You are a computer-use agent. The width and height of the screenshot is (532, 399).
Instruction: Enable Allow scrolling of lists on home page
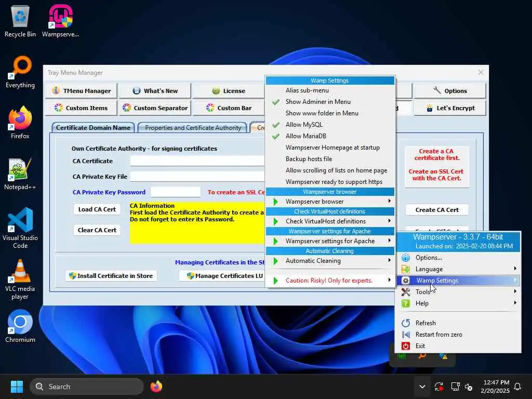pyautogui.click(x=330, y=170)
